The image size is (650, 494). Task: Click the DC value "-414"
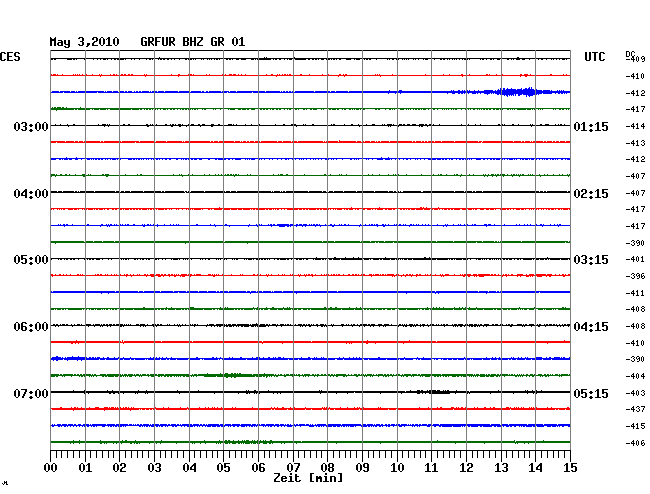pos(635,126)
